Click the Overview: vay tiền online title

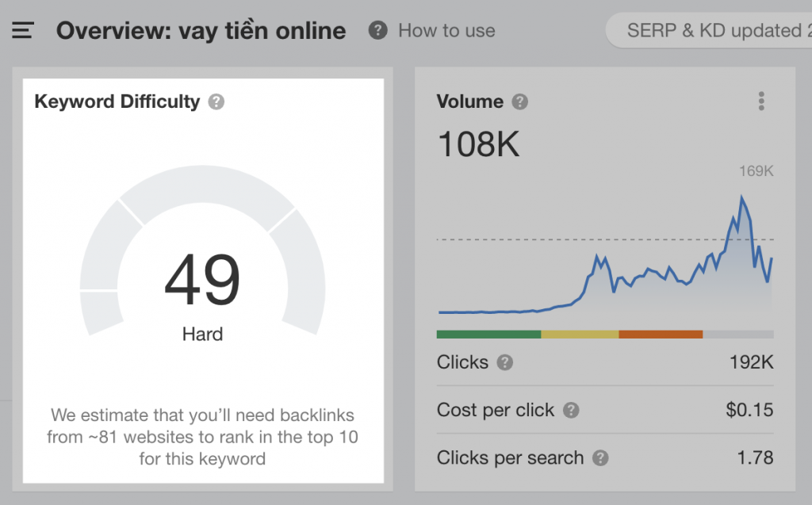[201, 31]
